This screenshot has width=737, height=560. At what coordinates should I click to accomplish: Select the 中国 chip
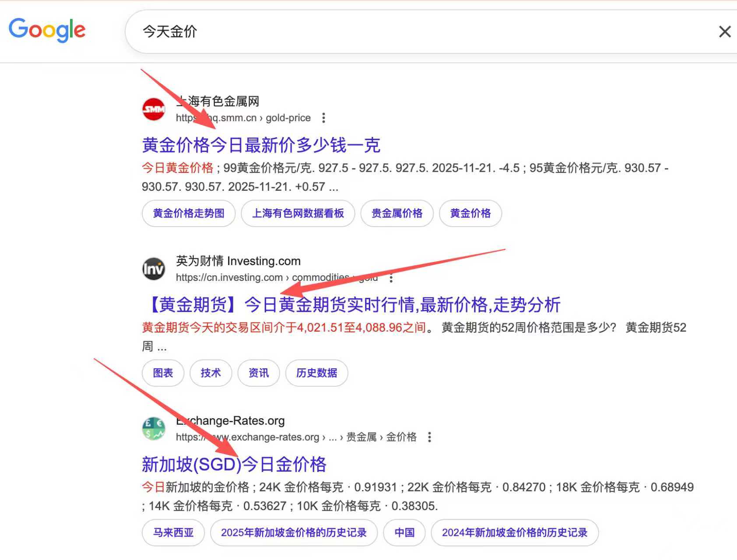404,533
